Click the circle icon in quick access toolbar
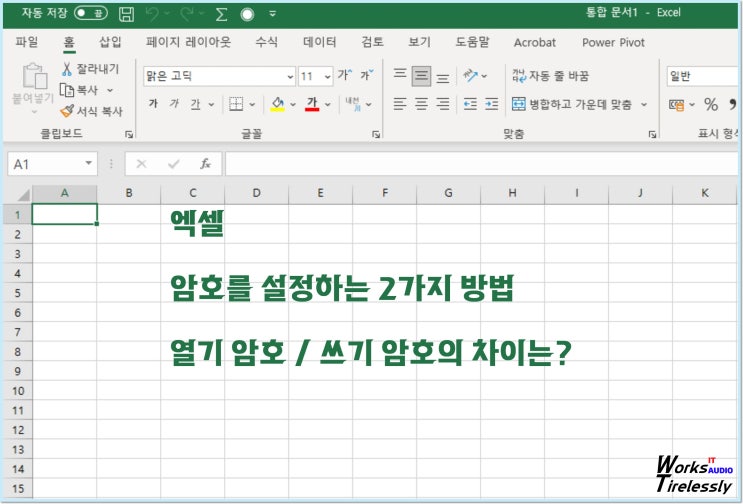 (x=247, y=15)
